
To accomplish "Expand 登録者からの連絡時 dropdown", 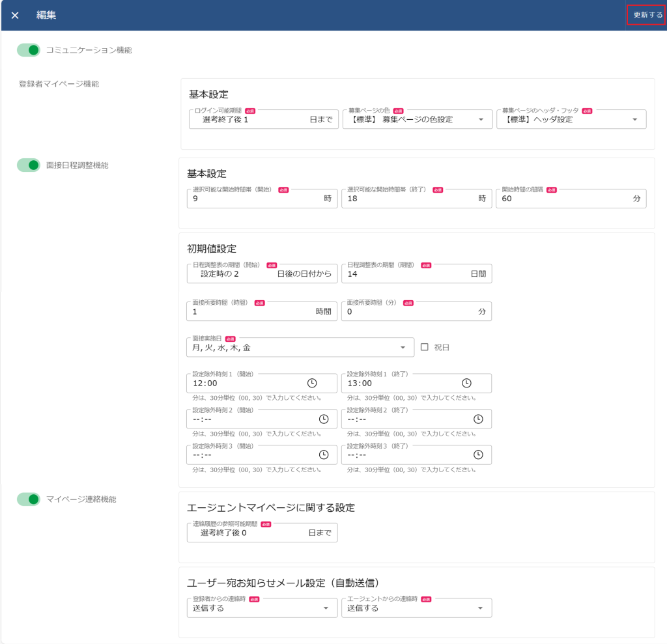I will click(326, 608).
